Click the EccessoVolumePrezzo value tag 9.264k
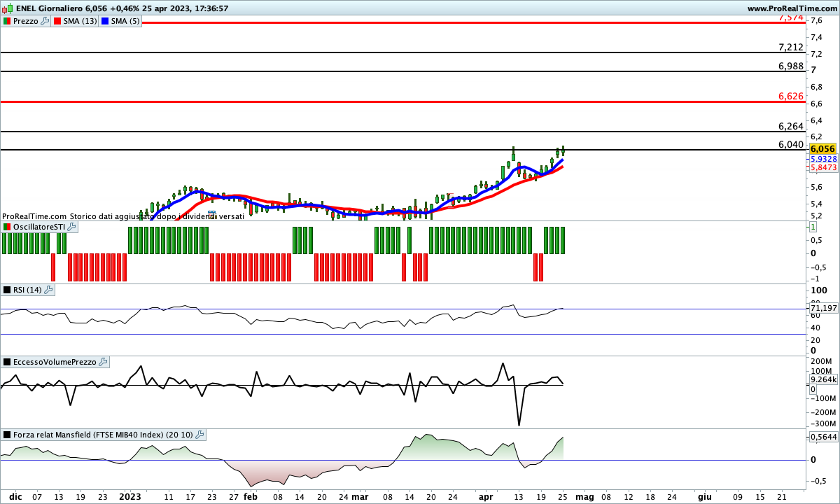This screenshot has height=504, width=840. 822,379
